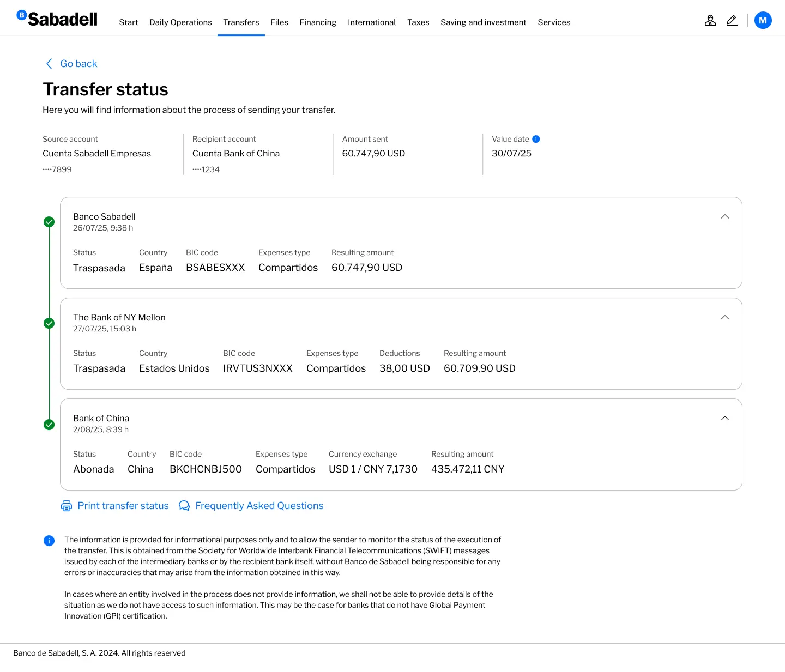This screenshot has width=785, height=672.
Task: Click resulting amount 435.472,11 CNY
Action: pyautogui.click(x=468, y=469)
